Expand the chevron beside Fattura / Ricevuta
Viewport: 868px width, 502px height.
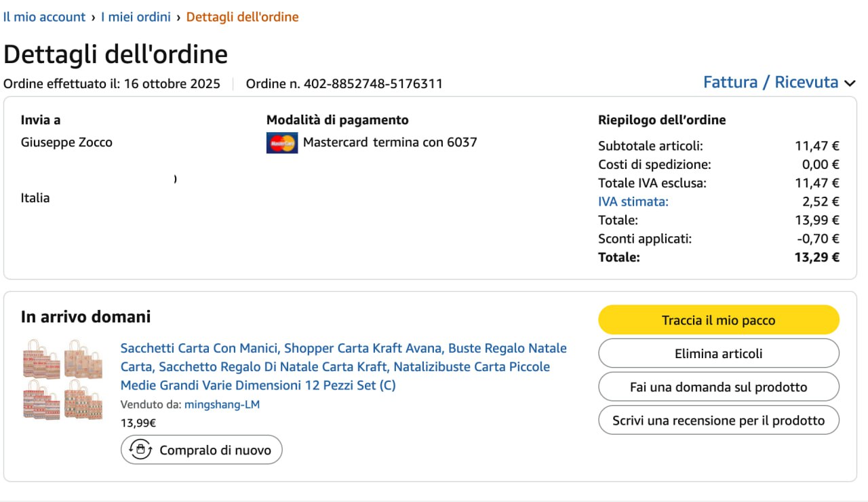click(850, 83)
